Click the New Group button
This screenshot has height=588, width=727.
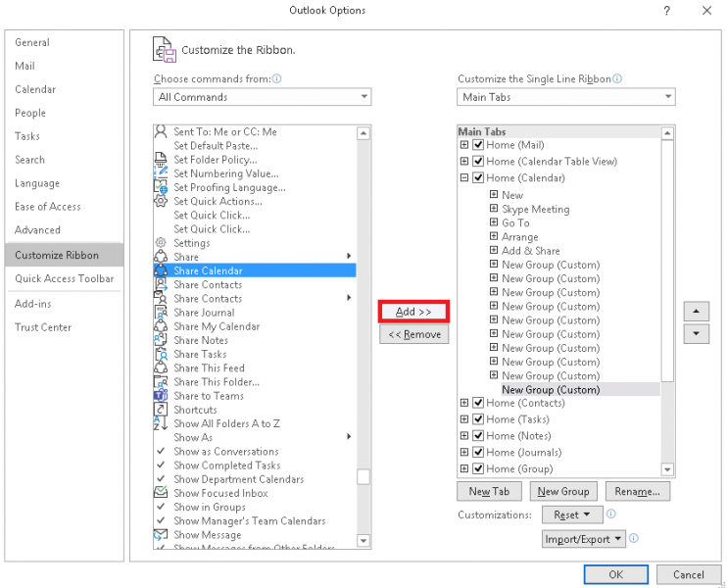click(x=563, y=492)
